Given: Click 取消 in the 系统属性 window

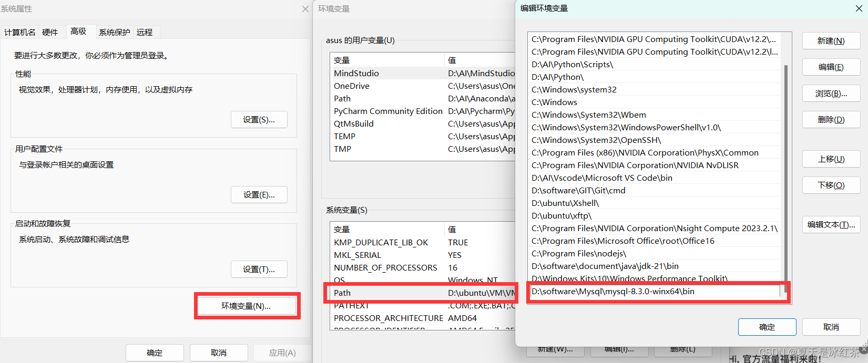Looking at the screenshot, I should tap(219, 352).
